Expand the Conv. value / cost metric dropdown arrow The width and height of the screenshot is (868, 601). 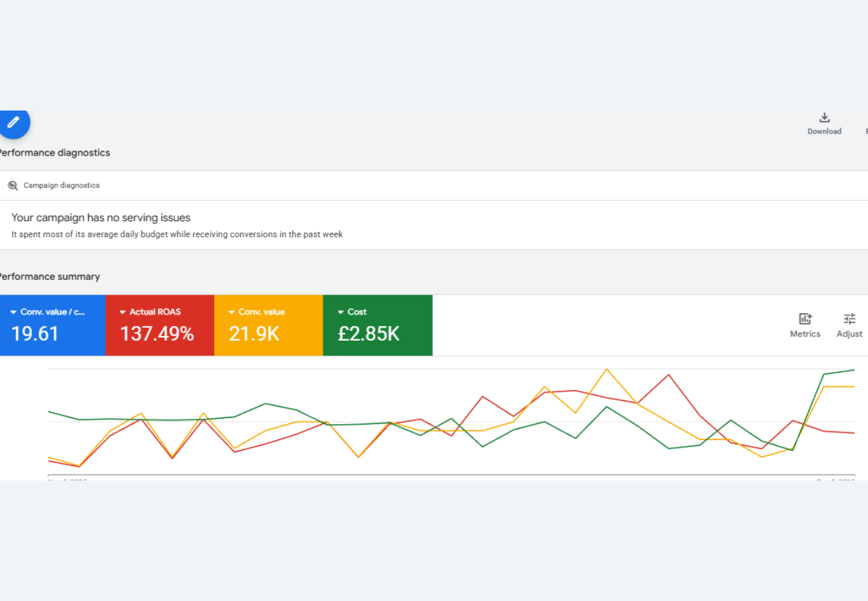point(13,313)
